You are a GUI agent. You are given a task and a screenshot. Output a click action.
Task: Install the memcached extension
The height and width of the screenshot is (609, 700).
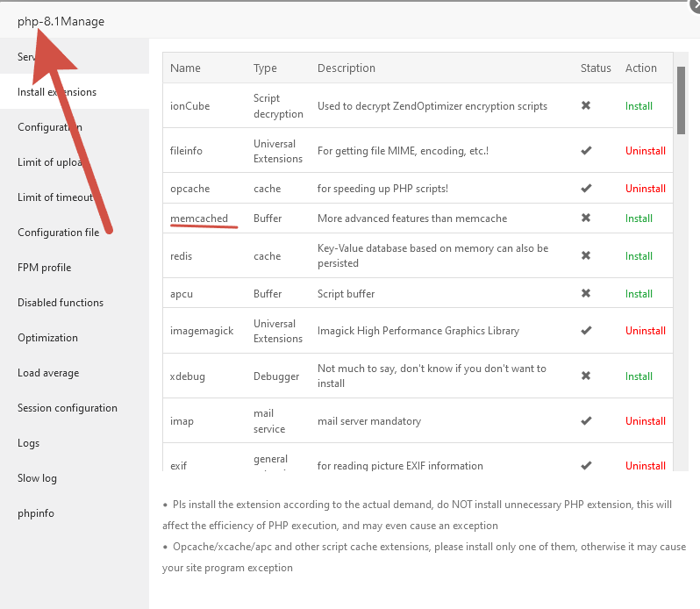(x=639, y=219)
